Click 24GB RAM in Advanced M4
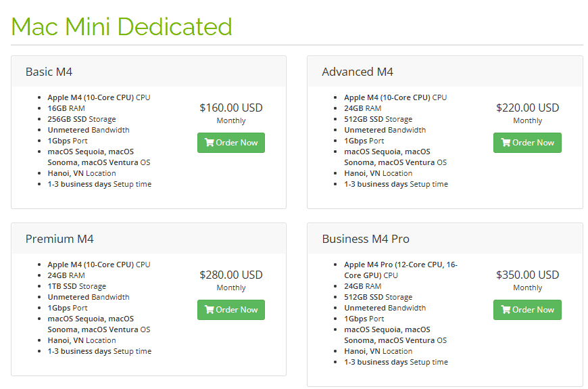The width and height of the screenshot is (588, 389). click(363, 108)
